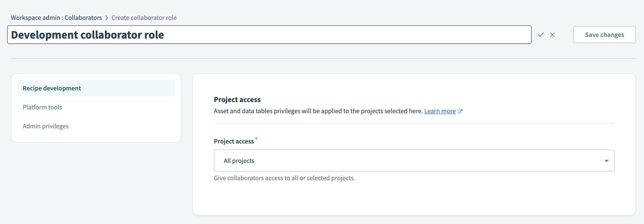Image resolution: width=644 pixels, height=224 pixels.
Task: Click the 'Asset and data tables privileges' description
Action: pyautogui.click(x=318, y=111)
